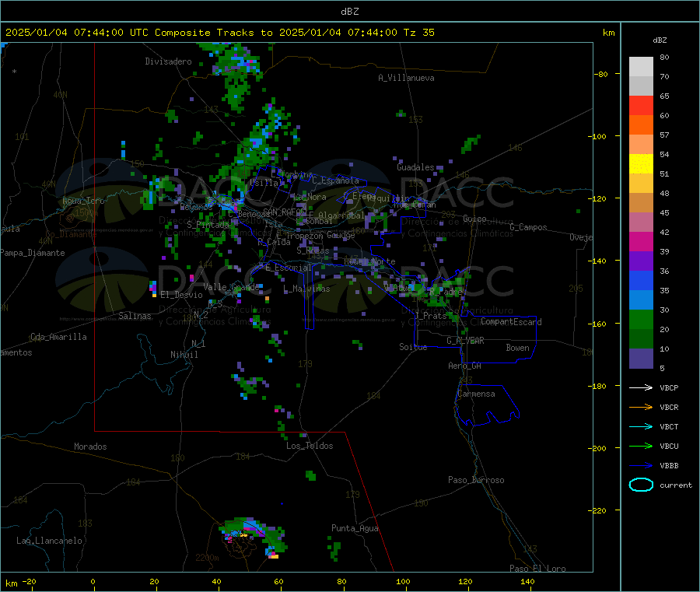The height and width of the screenshot is (592, 700).
Task: Click the Aero_GA place label
Action: point(465,366)
